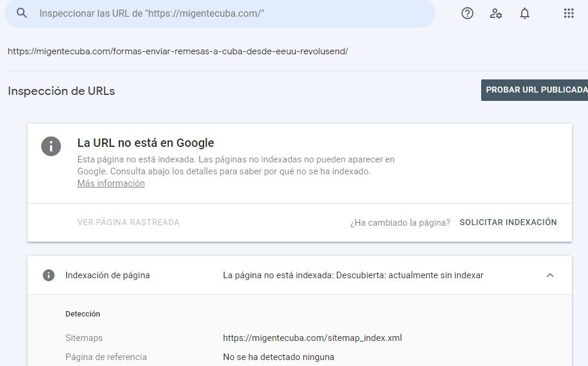Click the 'Indexación de página' label

[x=107, y=275]
